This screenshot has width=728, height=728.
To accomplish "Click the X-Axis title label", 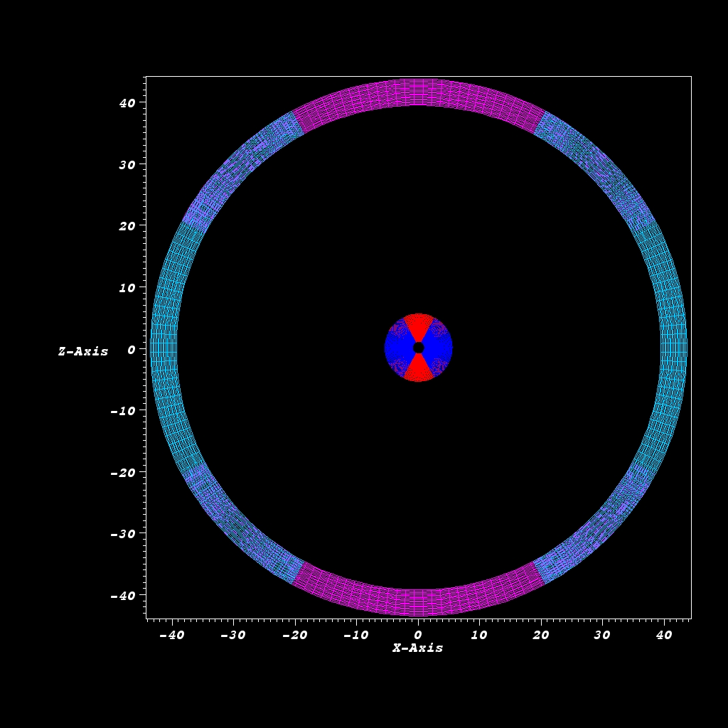I will click(x=418, y=648).
